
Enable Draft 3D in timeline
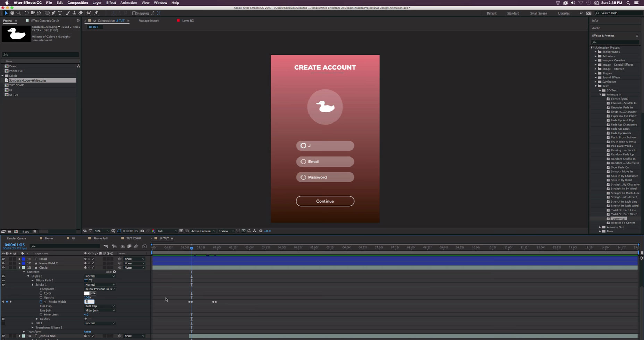pyautogui.click(x=115, y=246)
